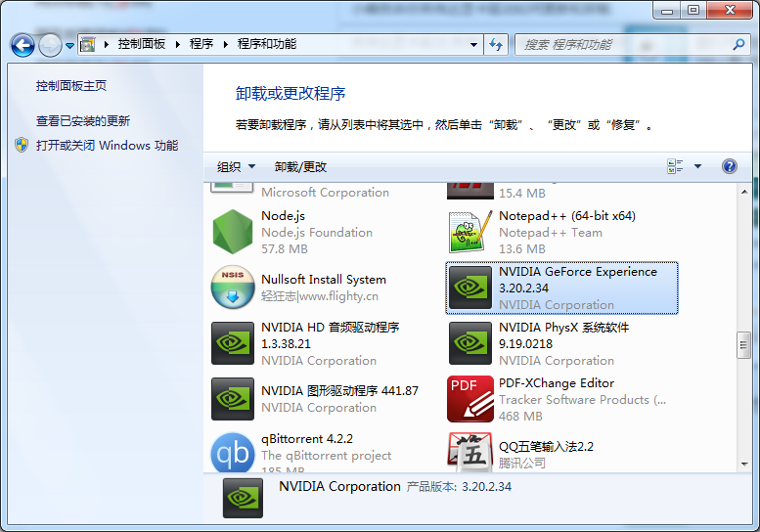760x532 pixels.
Task: Go back with the blue arrow button
Action: pos(22,46)
